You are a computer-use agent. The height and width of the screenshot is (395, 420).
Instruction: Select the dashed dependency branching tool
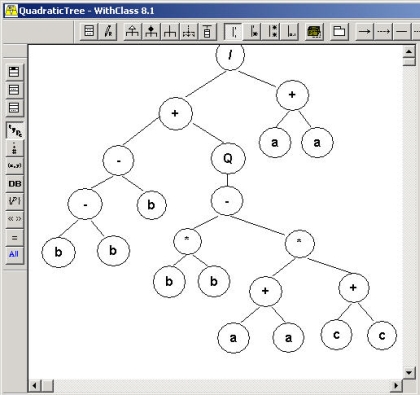[189, 32]
